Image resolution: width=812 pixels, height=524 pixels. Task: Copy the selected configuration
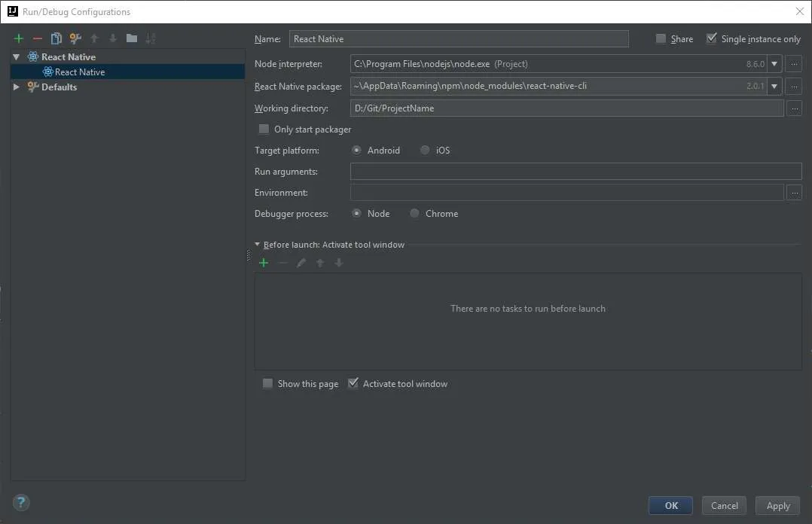tap(56, 38)
